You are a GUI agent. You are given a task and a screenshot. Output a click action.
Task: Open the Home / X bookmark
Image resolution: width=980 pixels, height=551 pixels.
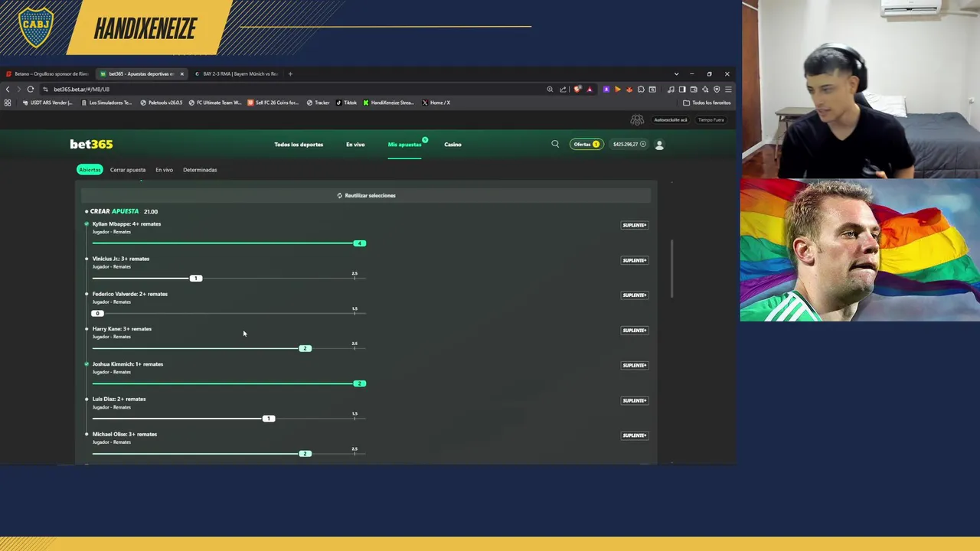tap(436, 103)
